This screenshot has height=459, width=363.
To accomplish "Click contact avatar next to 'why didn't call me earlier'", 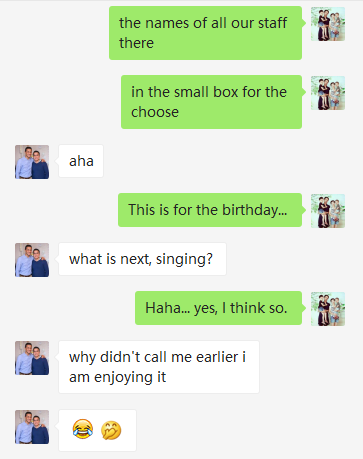I will coord(32,358).
